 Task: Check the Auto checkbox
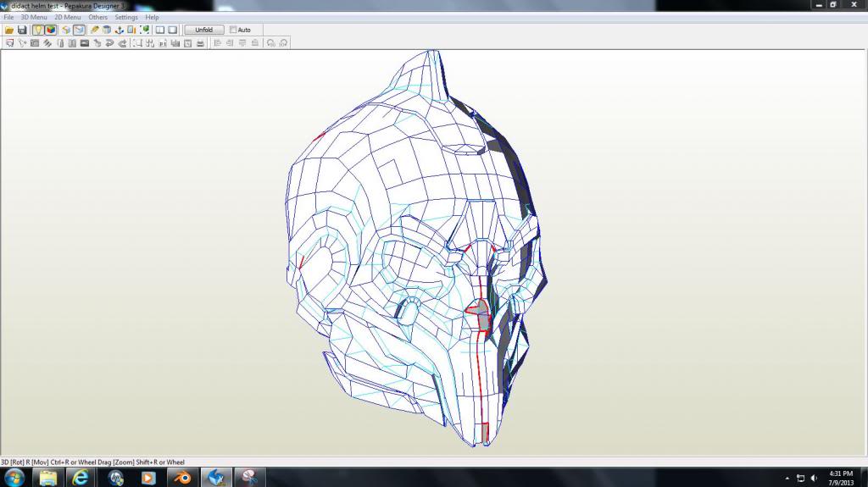pos(234,30)
